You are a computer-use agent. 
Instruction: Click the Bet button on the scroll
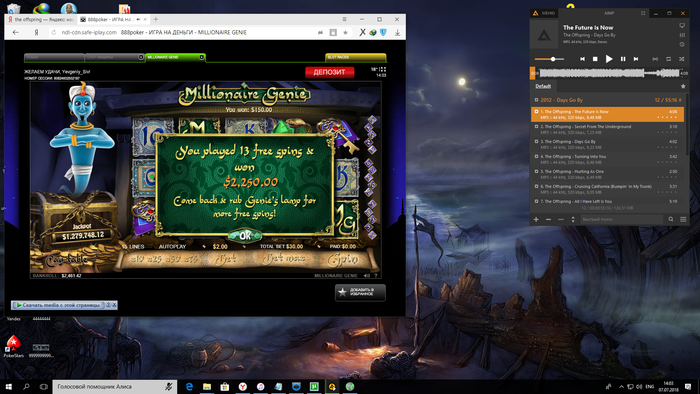click(227, 259)
